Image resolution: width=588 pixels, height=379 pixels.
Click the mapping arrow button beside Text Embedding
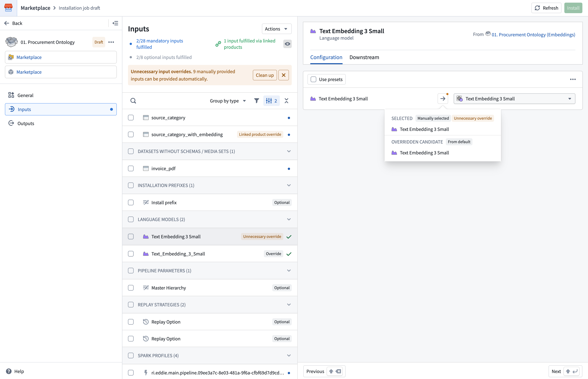coord(443,99)
